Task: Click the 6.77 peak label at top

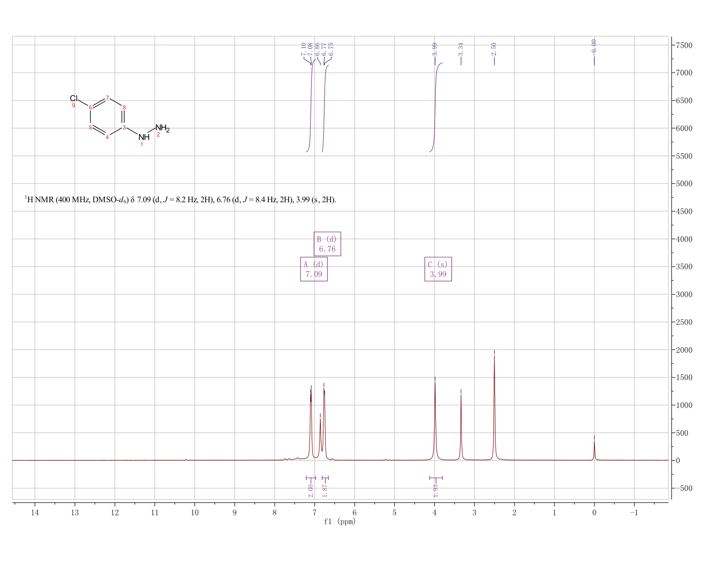Action: [324, 49]
